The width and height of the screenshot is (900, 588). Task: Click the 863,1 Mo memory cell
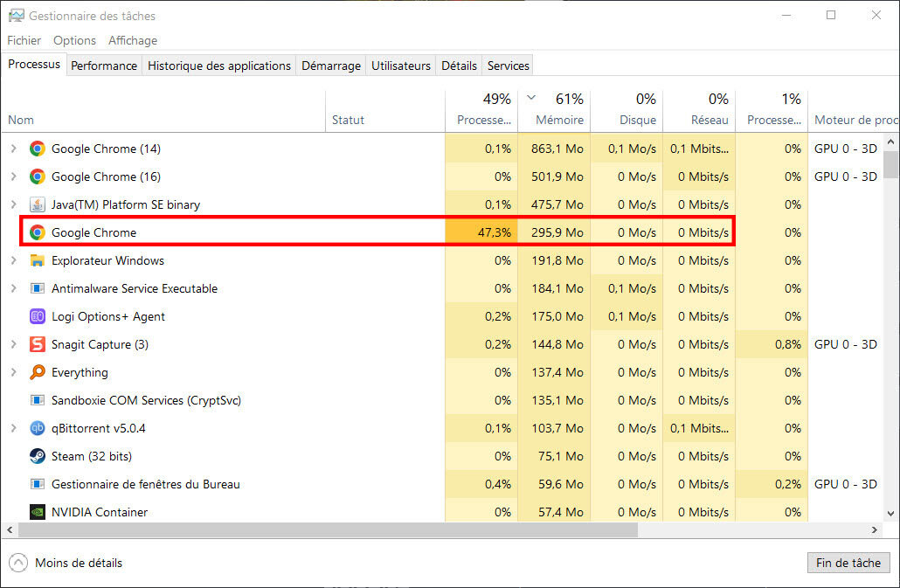pyautogui.click(x=555, y=149)
